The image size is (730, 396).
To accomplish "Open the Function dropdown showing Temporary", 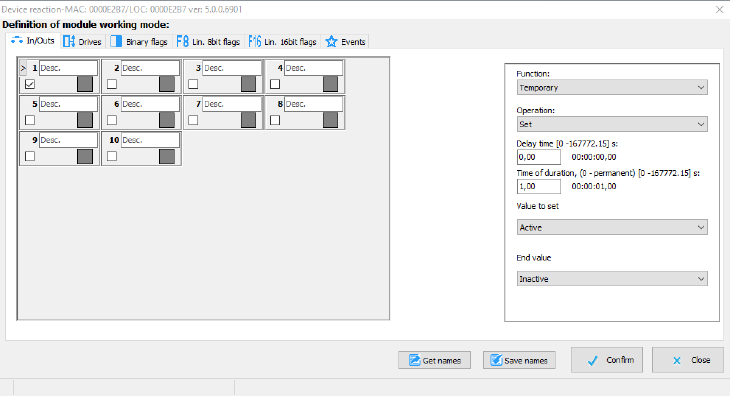I will 612,87.
